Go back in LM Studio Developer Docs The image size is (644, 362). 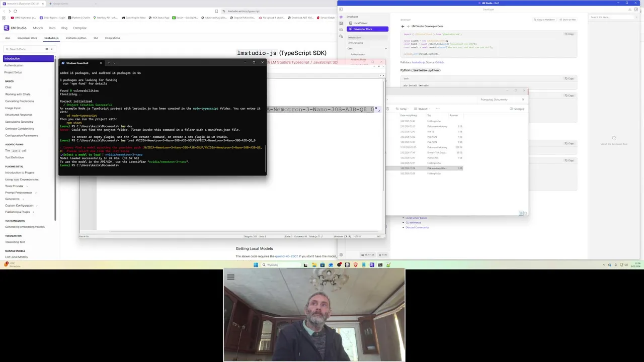tap(403, 26)
